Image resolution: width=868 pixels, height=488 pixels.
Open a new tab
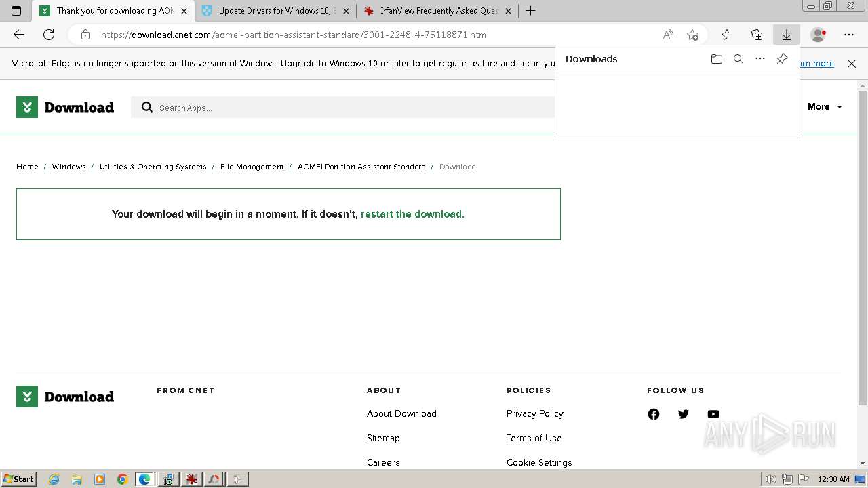(x=531, y=11)
